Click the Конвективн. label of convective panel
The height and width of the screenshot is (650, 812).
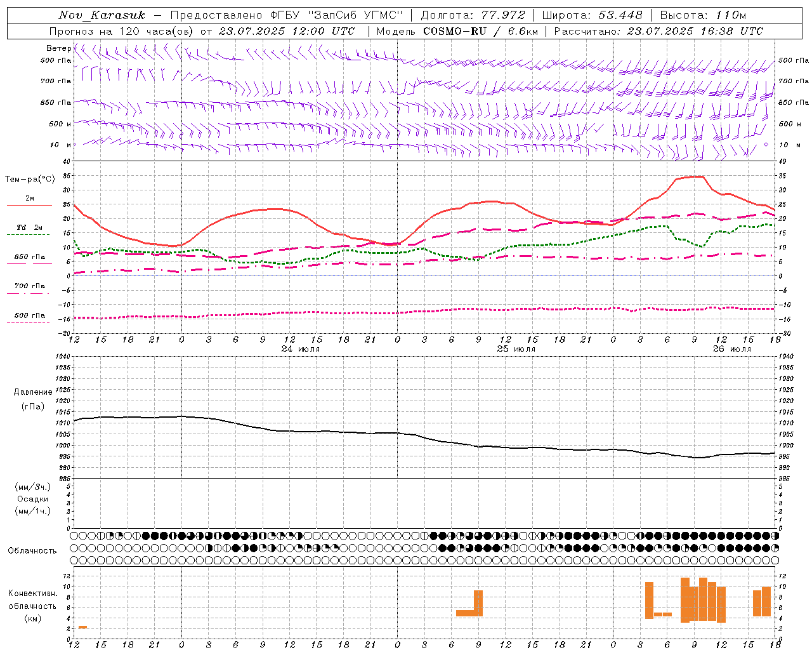33,594
